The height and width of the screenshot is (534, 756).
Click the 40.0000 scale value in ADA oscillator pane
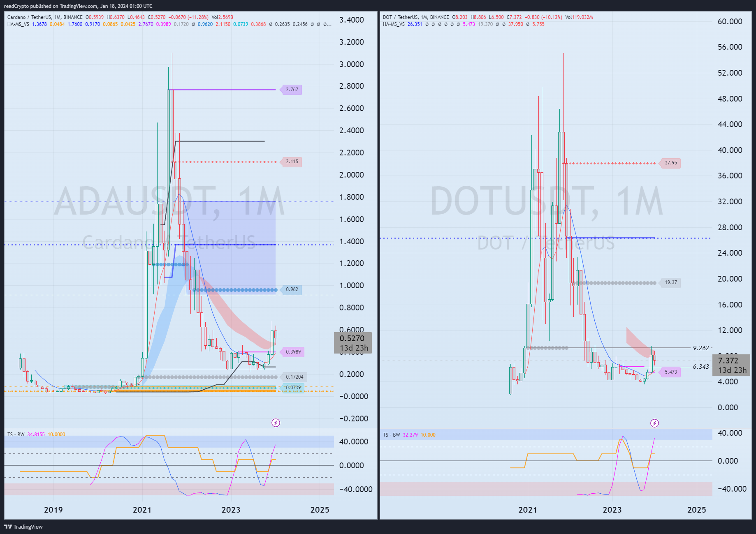(x=354, y=442)
